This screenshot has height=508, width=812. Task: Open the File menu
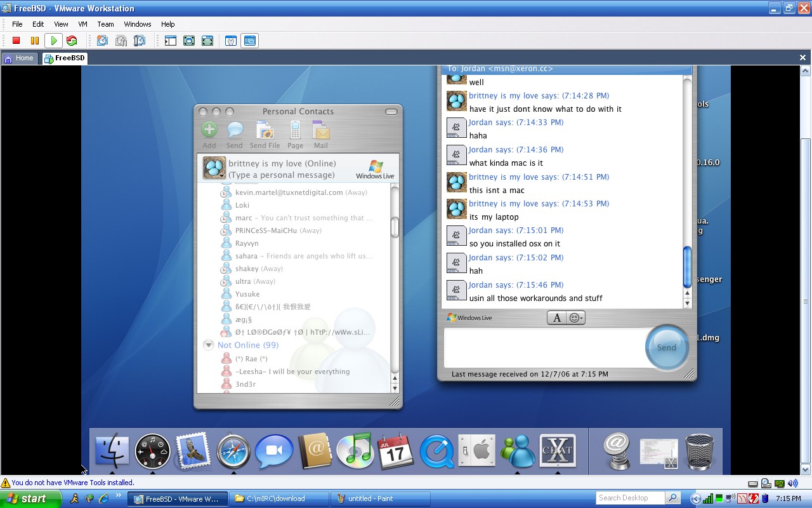point(17,24)
